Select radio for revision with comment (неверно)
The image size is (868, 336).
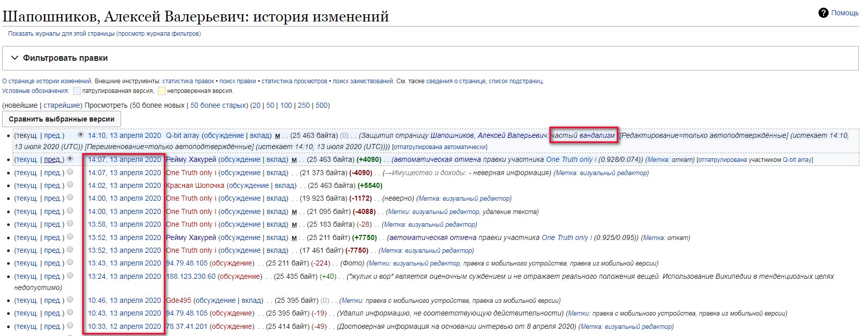click(x=70, y=198)
